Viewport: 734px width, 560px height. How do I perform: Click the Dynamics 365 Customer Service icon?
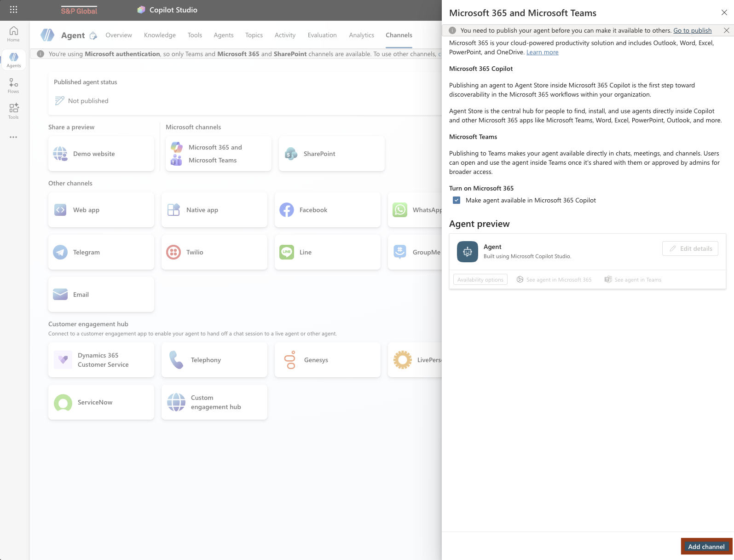[63, 360]
